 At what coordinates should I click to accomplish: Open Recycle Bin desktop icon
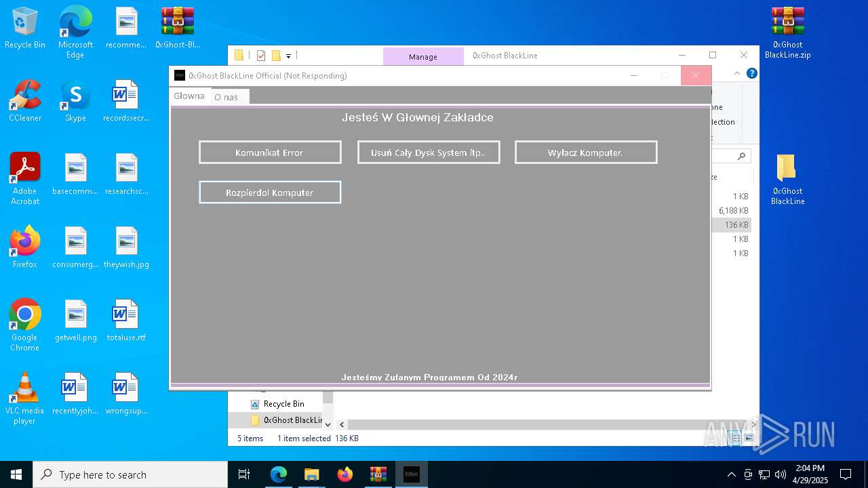(25, 28)
